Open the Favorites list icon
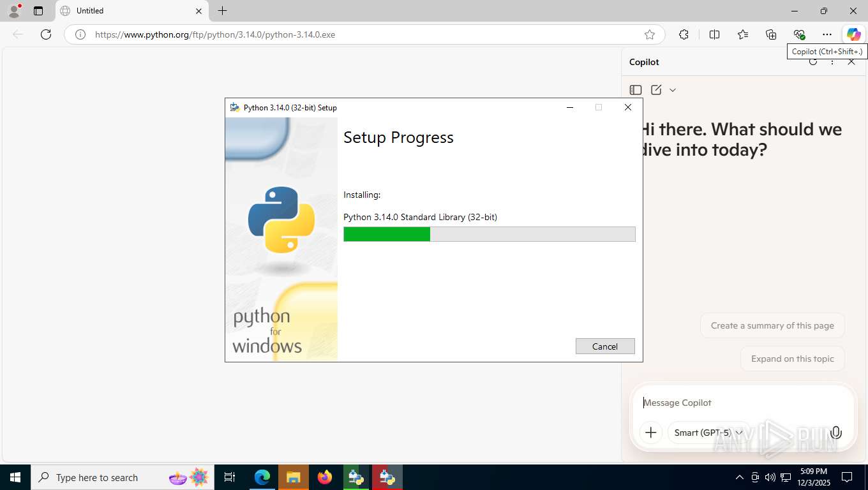Image resolution: width=868 pixels, height=490 pixels. pyautogui.click(x=743, y=34)
